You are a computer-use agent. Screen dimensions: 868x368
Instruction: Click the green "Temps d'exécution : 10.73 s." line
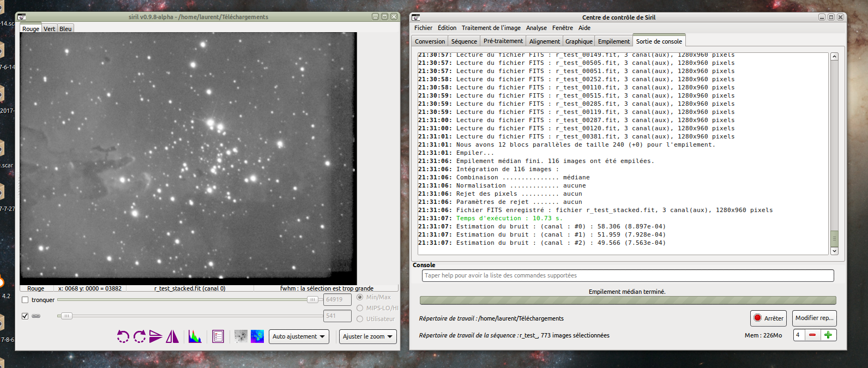509,218
